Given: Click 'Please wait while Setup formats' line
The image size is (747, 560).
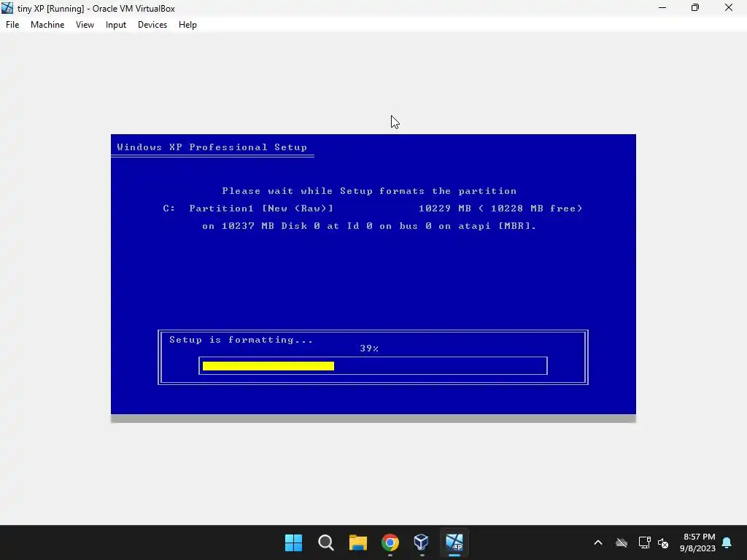Looking at the screenshot, I should coord(369,191).
